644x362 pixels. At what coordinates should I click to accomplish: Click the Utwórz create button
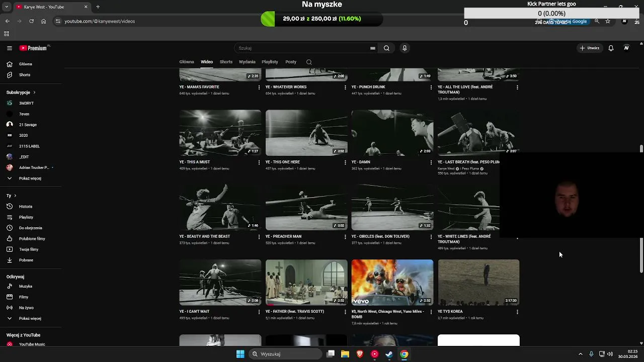pos(590,48)
